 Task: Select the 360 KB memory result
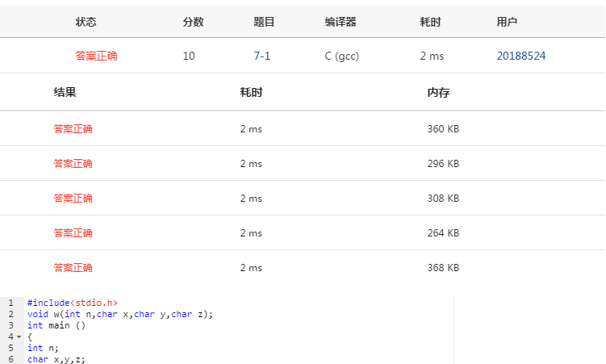pos(443,128)
